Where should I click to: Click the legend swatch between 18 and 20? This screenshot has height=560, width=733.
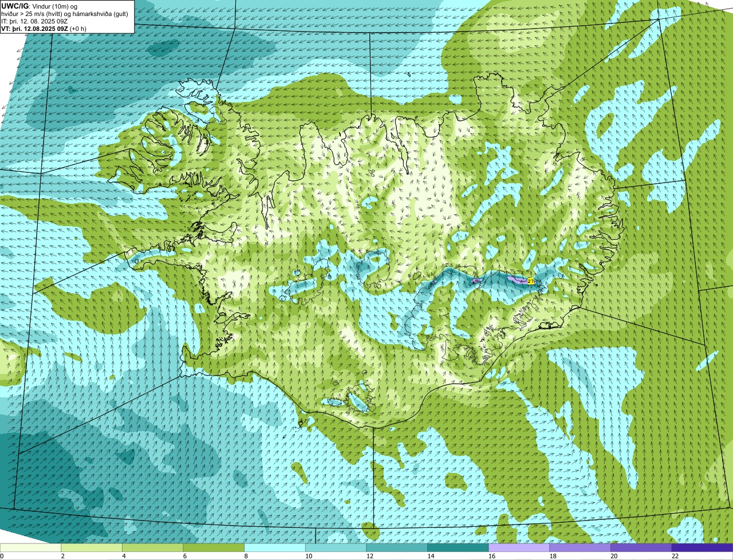[x=580, y=547]
